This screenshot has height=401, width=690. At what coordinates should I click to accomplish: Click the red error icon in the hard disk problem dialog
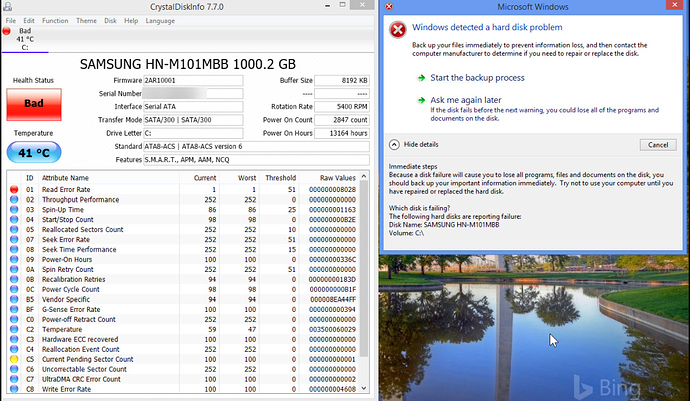(398, 30)
